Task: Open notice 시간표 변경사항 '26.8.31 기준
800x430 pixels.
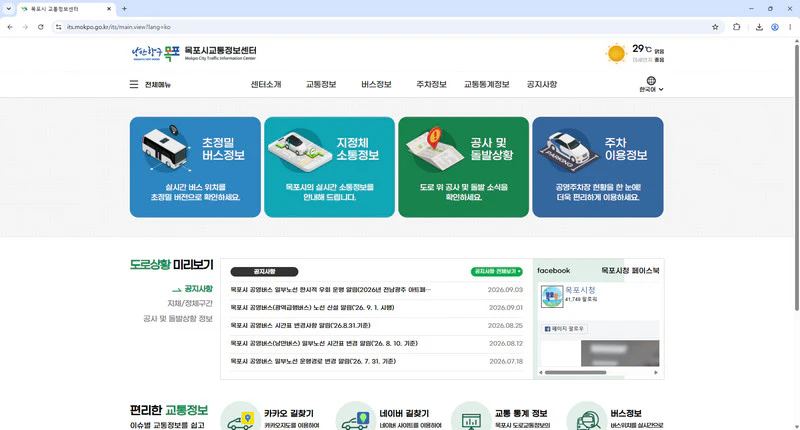Action: coord(300,325)
